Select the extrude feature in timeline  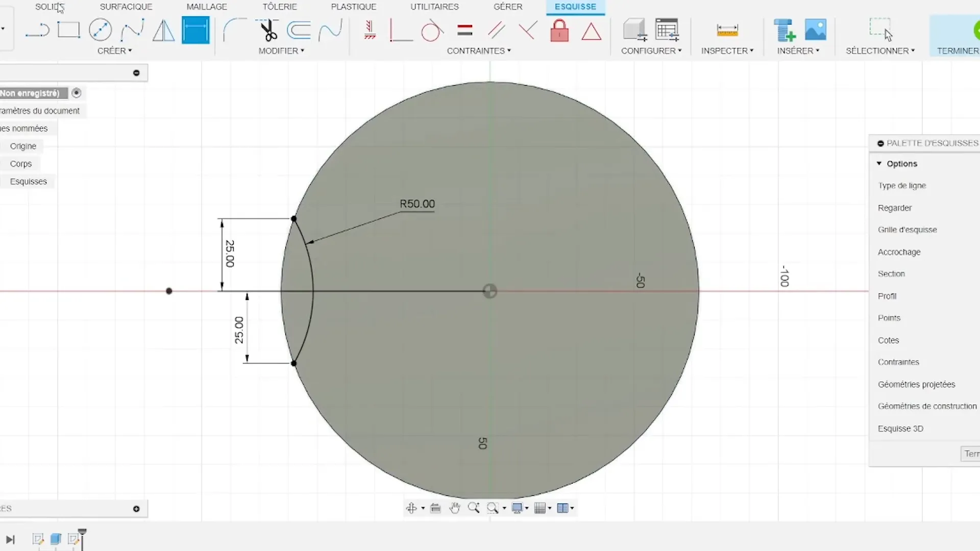coord(56,539)
